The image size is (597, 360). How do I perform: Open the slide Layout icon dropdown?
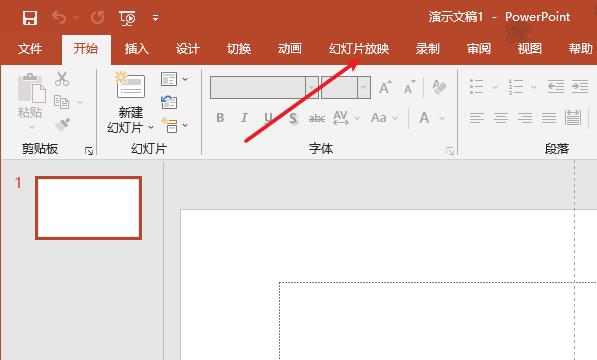pos(174,79)
